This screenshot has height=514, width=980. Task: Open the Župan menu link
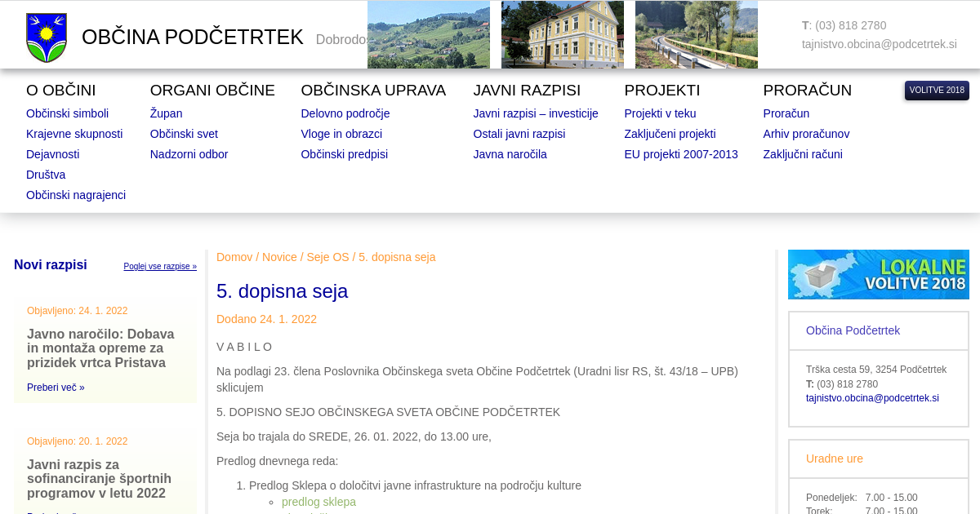point(166,113)
